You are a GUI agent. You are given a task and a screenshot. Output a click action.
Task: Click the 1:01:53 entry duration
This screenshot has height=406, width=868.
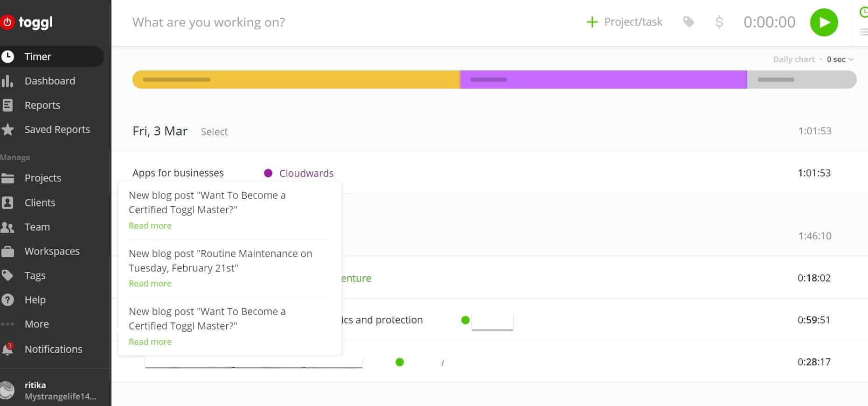tap(814, 173)
